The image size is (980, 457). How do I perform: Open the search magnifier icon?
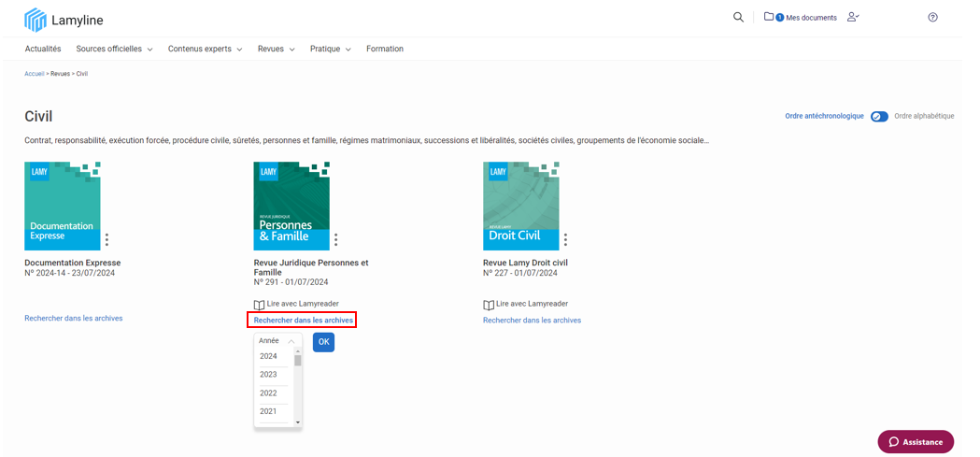point(738,17)
